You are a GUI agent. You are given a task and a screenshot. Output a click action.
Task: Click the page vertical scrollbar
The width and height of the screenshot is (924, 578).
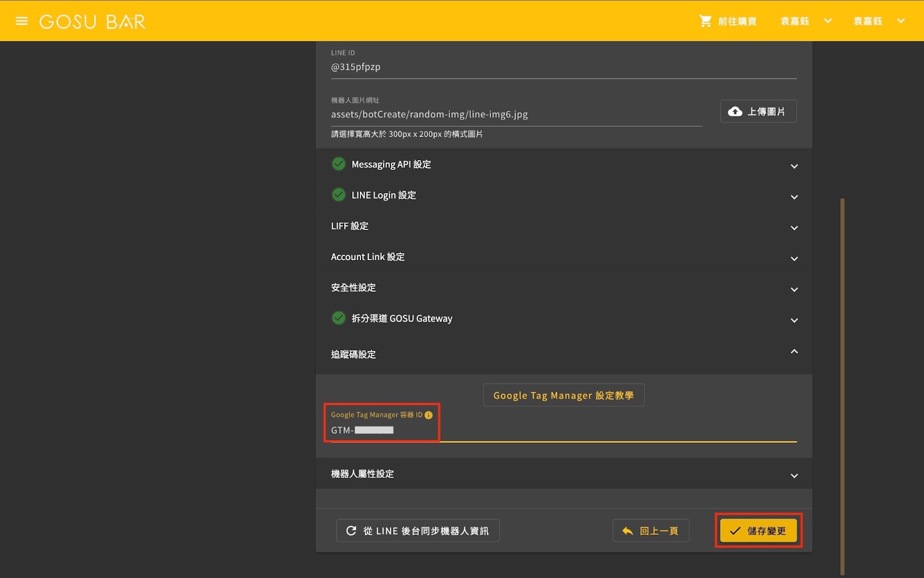(843, 386)
